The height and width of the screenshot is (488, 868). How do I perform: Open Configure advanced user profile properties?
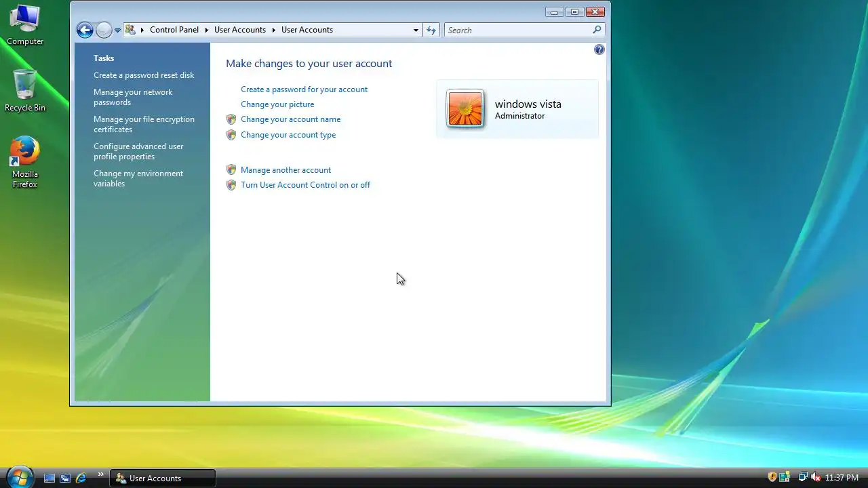tap(138, 151)
